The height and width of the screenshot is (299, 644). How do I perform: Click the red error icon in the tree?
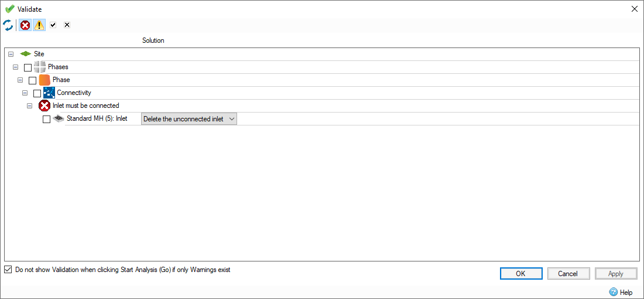(44, 106)
